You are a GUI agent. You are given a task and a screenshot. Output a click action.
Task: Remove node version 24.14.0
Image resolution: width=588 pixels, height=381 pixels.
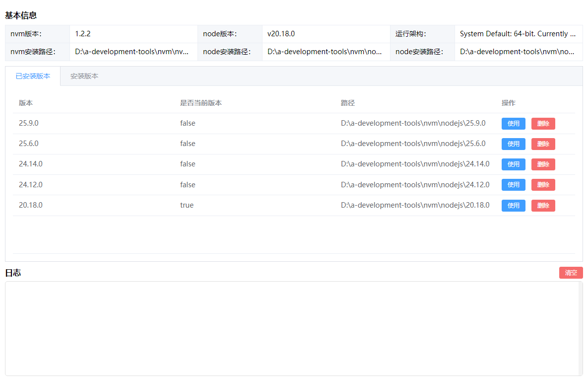pos(543,164)
